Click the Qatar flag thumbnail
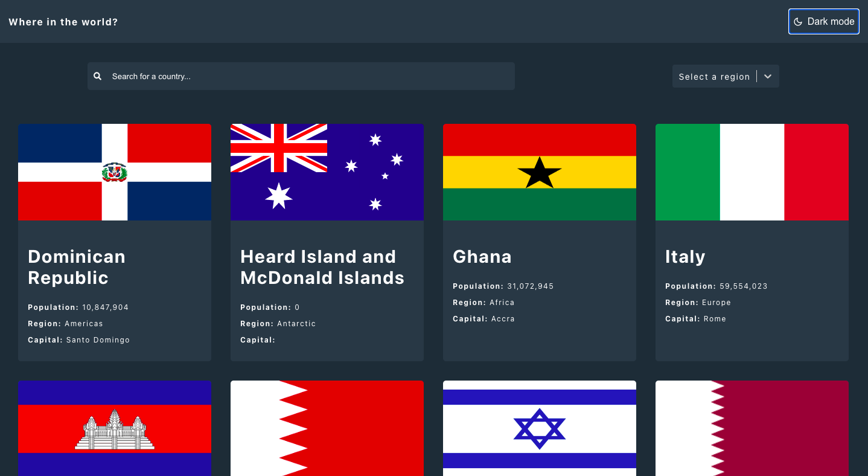The height and width of the screenshot is (476, 868). click(752, 428)
